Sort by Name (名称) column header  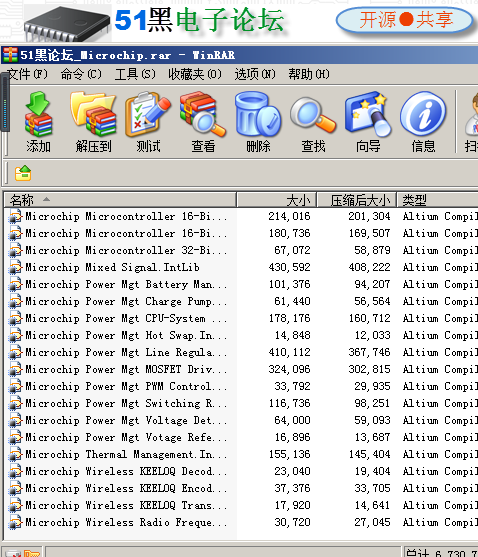tap(120, 200)
